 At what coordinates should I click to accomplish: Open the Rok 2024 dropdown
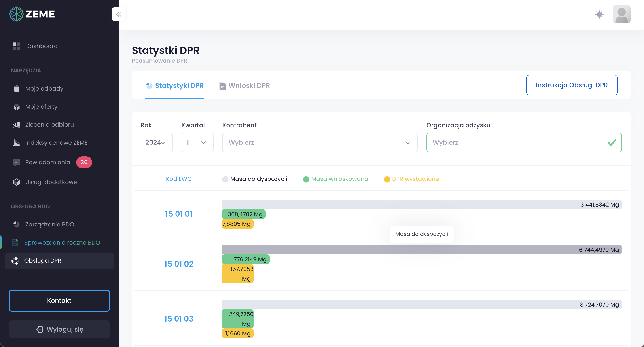[157, 142]
